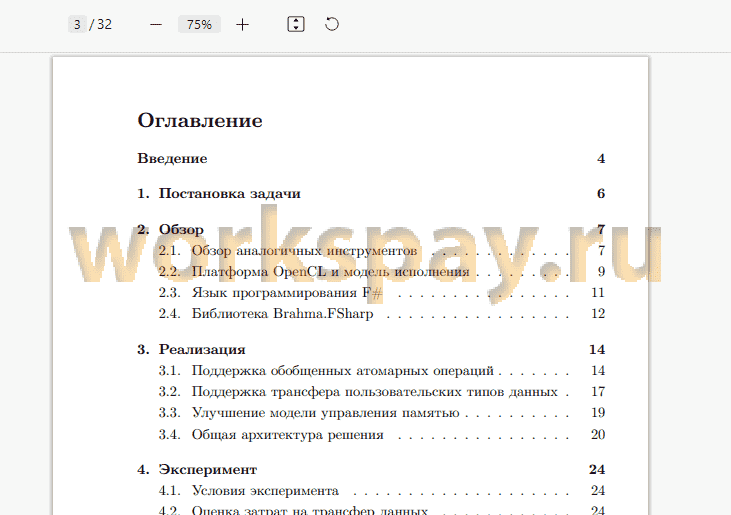Go to section 3.1 Поддержка обобщенных атомарных операций
The width and height of the screenshot is (731, 515).
click(x=326, y=371)
